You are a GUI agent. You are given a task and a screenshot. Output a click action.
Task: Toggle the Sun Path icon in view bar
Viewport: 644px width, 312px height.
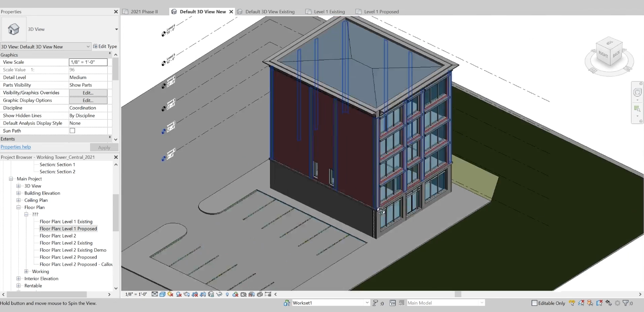170,294
